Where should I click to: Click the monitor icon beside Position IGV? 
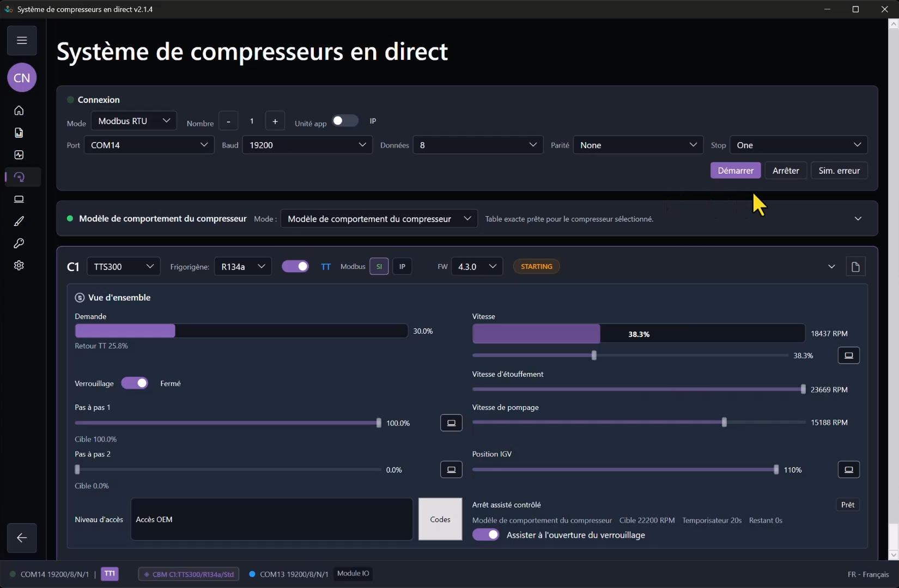(848, 470)
